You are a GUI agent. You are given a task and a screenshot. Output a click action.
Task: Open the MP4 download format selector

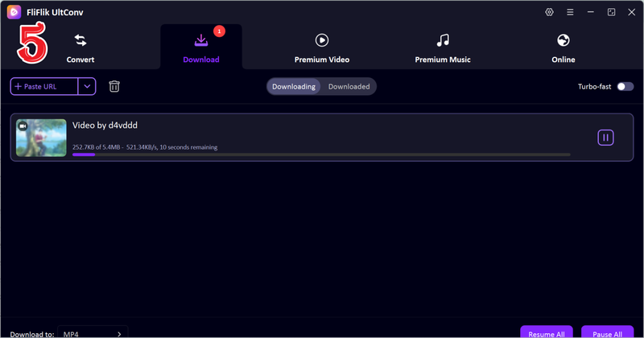pos(93,333)
